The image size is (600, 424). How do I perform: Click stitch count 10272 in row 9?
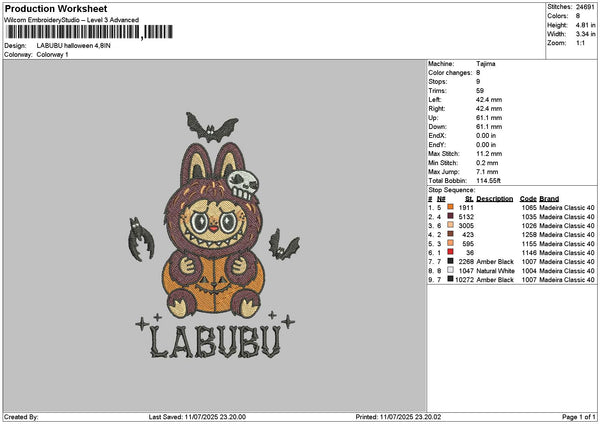coord(465,280)
